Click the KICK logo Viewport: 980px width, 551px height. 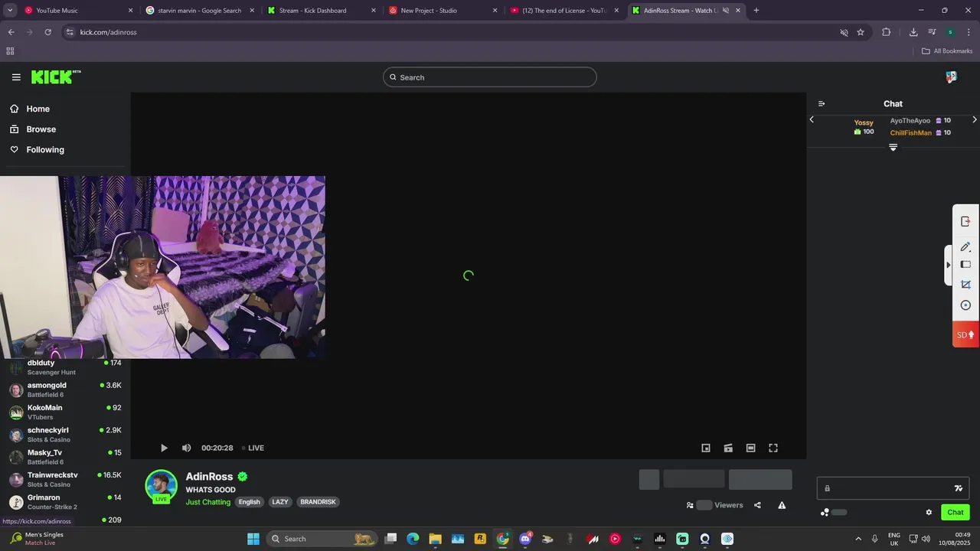(56, 77)
